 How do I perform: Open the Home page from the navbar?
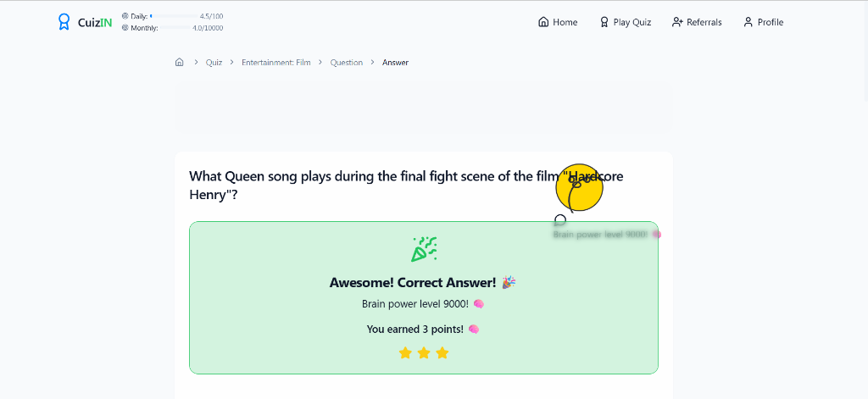click(x=558, y=22)
